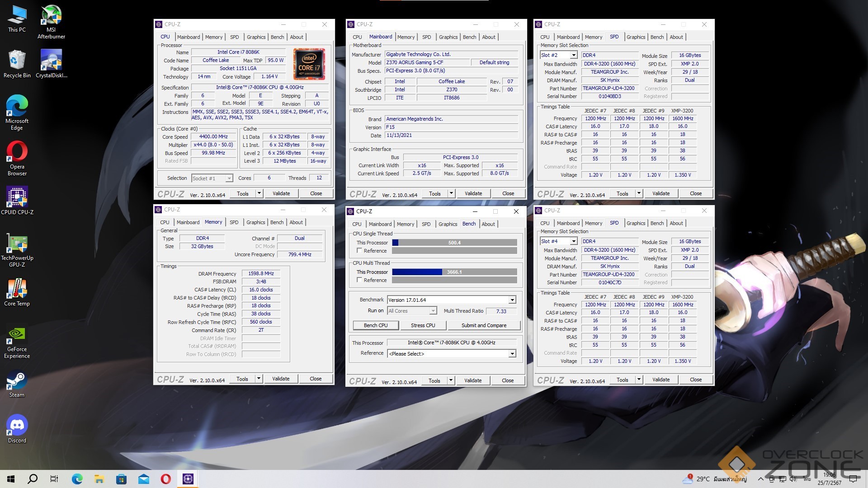868x488 pixels.
Task: Enable Reference checkbox under CPU Single Thread
Action: (x=359, y=250)
